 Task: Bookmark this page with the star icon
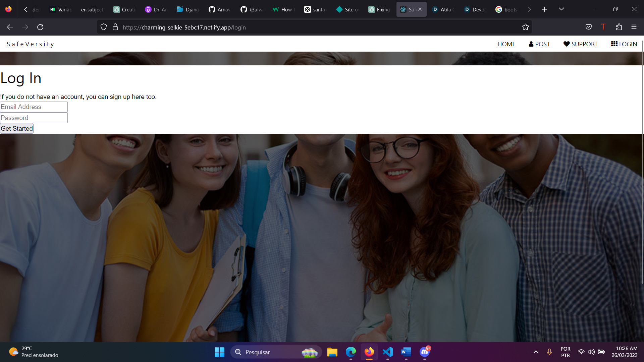pyautogui.click(x=525, y=27)
